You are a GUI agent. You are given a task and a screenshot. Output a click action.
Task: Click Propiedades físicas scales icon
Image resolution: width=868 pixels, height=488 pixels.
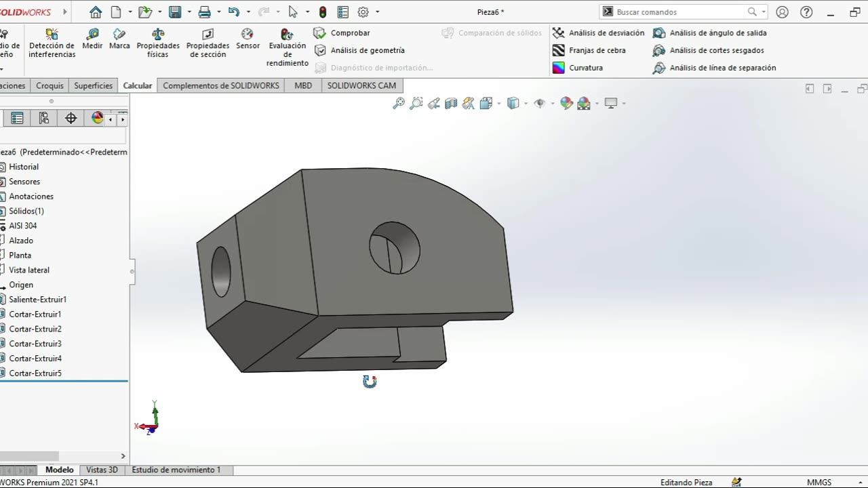point(158,35)
